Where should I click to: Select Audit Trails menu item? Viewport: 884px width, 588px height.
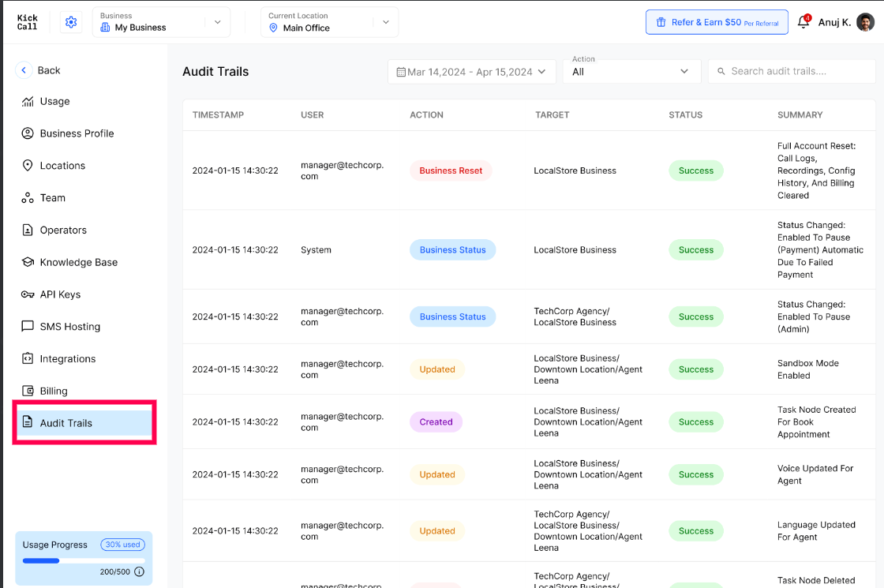(x=84, y=423)
